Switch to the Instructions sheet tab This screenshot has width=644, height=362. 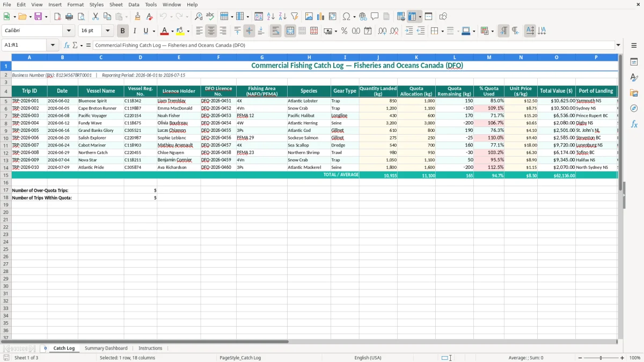150,348
